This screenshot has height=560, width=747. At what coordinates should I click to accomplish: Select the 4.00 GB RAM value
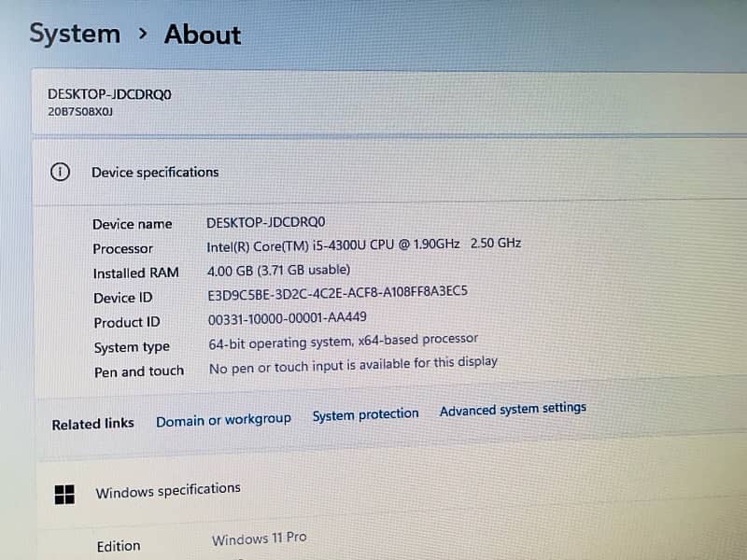[278, 271]
